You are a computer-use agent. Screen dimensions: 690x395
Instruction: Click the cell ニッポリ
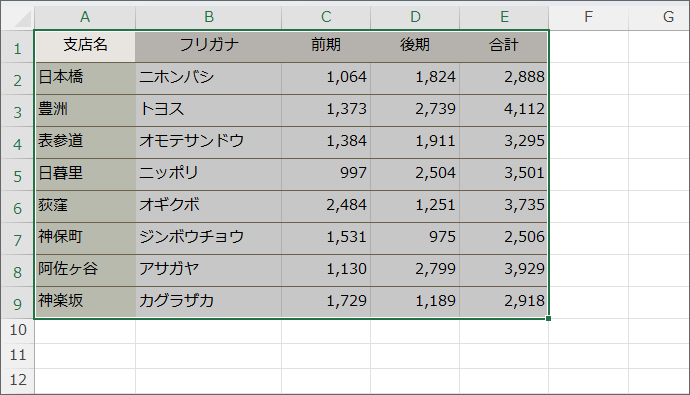[x=209, y=175]
